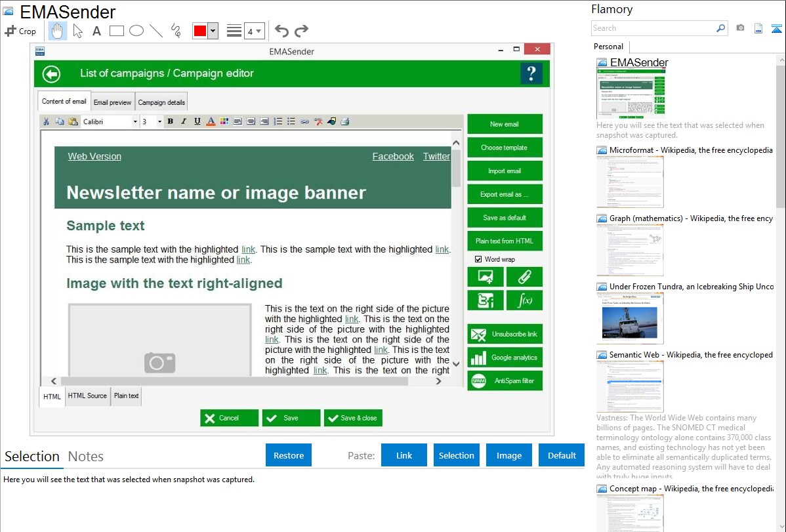Click Save & close
The height and width of the screenshot is (532, 786).
[x=354, y=418]
